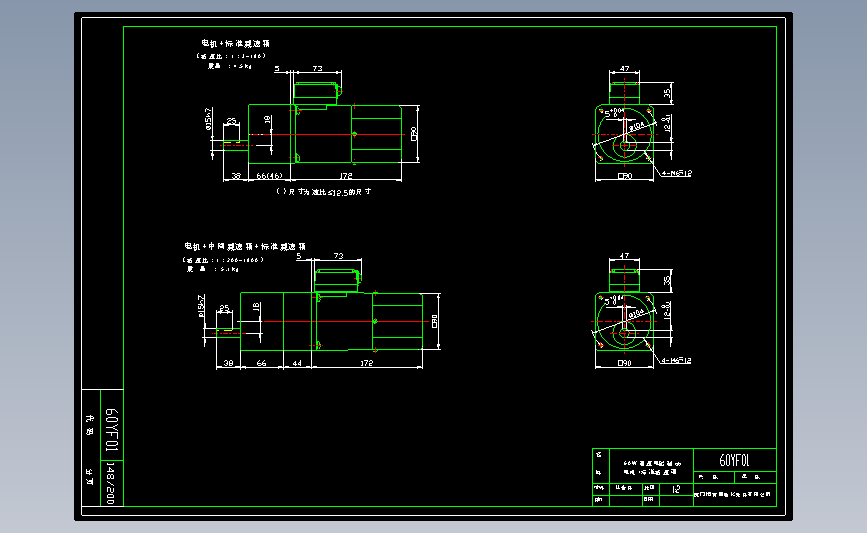The height and width of the screenshot is (533, 867).
Task: Pick the 172 dimension under lower motor view
Action: point(367,363)
